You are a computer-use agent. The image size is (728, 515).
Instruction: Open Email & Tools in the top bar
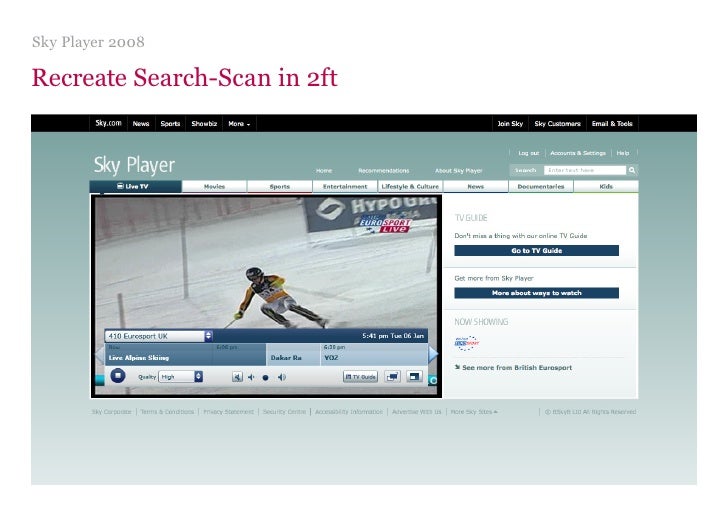tap(612, 124)
